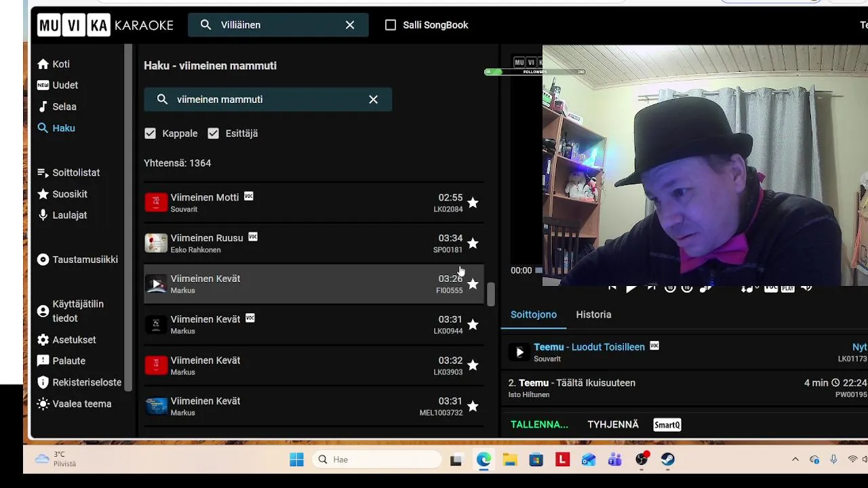Click TALLENNA... to save the queue

pyautogui.click(x=539, y=425)
